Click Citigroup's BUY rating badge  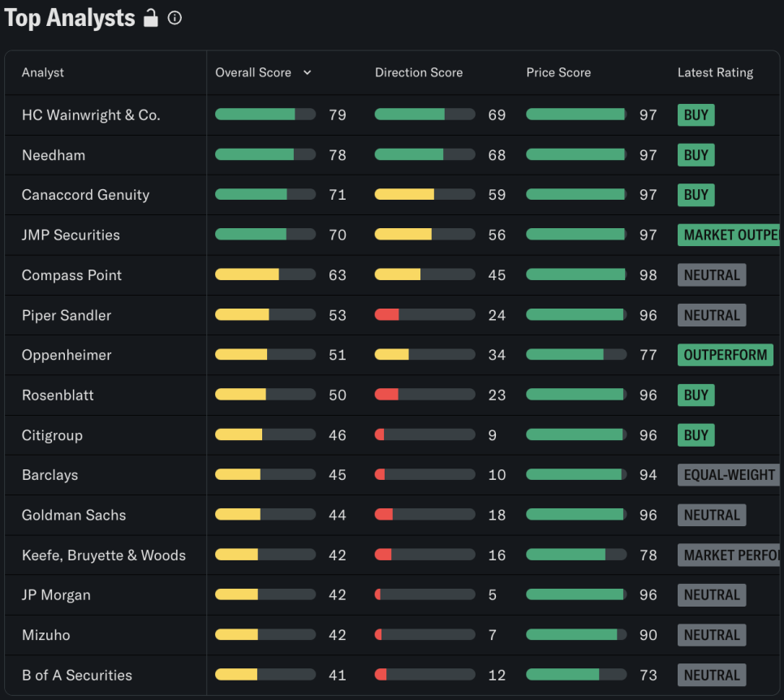pyautogui.click(x=696, y=435)
